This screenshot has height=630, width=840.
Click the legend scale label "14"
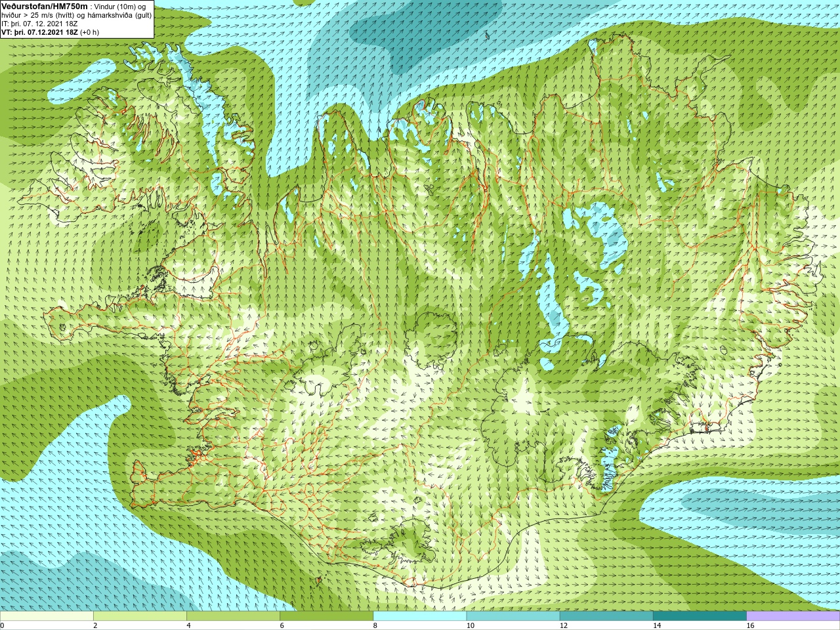[x=657, y=625]
